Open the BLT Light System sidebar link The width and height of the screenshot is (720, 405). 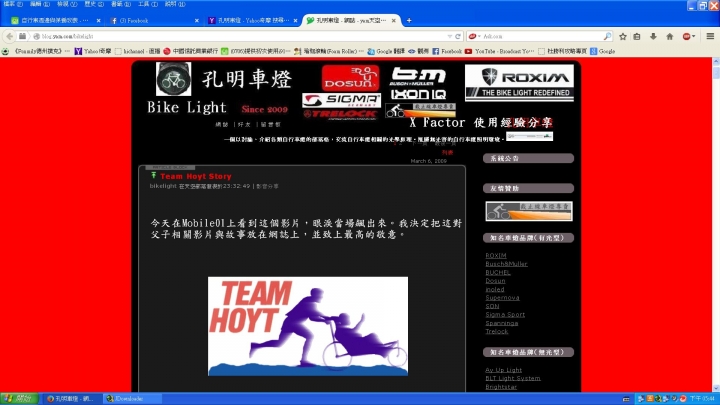click(512, 378)
